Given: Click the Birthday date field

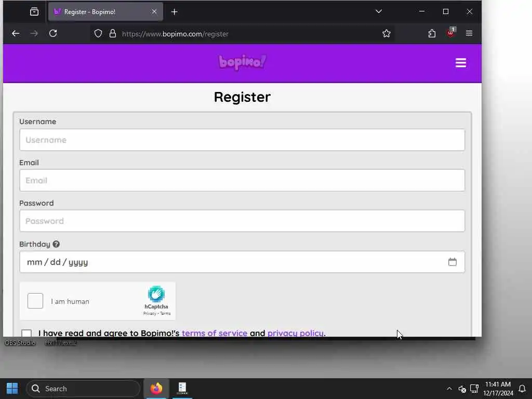Looking at the screenshot, I should (x=242, y=262).
